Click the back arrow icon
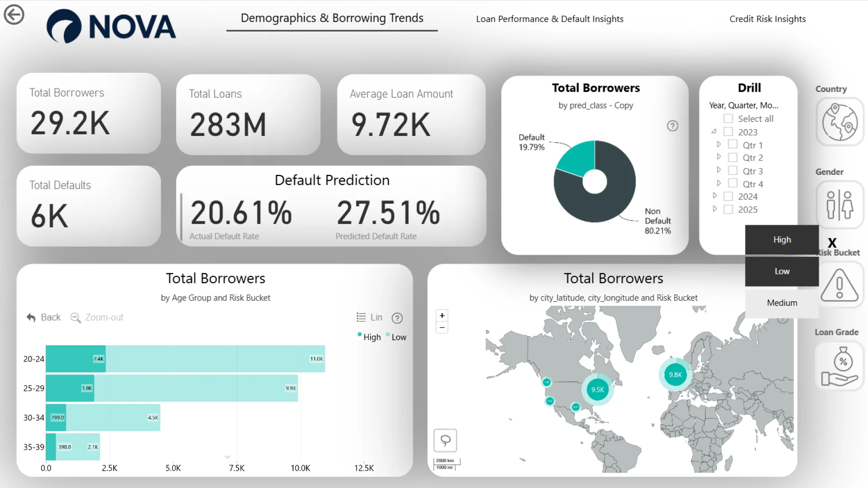The image size is (868, 488). [x=14, y=14]
